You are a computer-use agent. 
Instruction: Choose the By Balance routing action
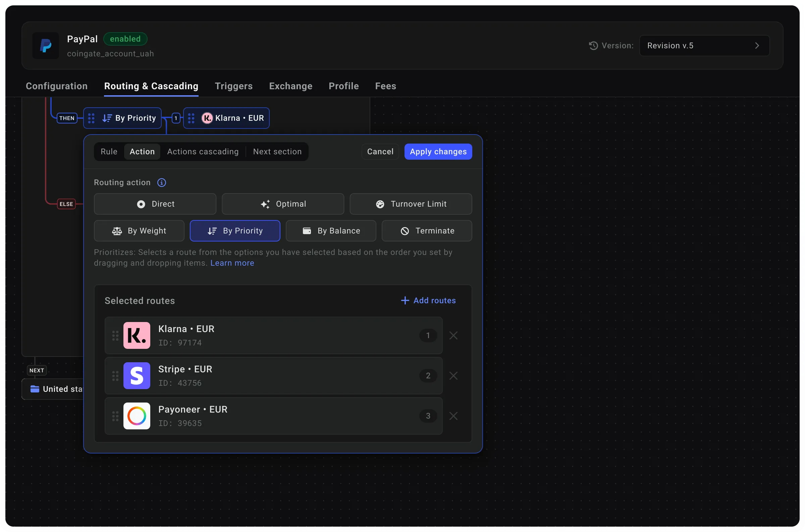[331, 231]
